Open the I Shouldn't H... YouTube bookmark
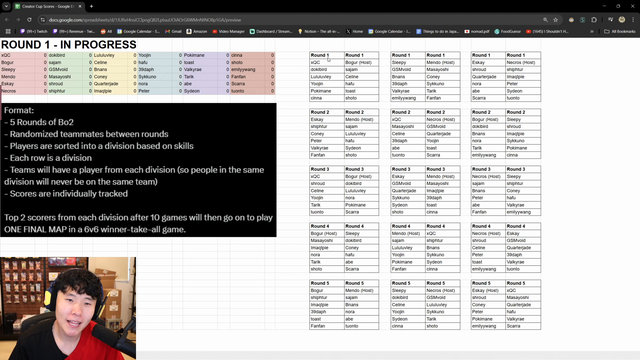Image resolution: width=640 pixels, height=360 pixels. [547, 31]
